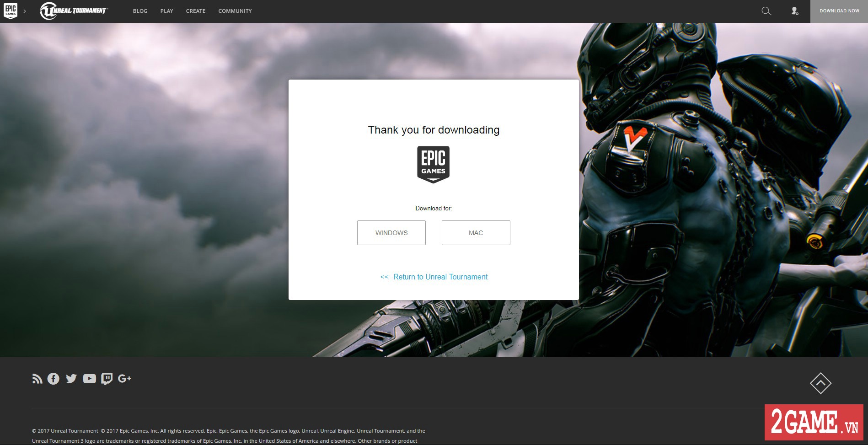Download for MAC button

(476, 233)
